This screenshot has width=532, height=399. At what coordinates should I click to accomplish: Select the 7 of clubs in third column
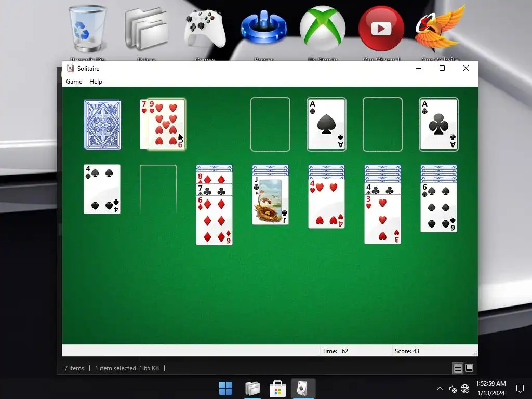pos(214,189)
